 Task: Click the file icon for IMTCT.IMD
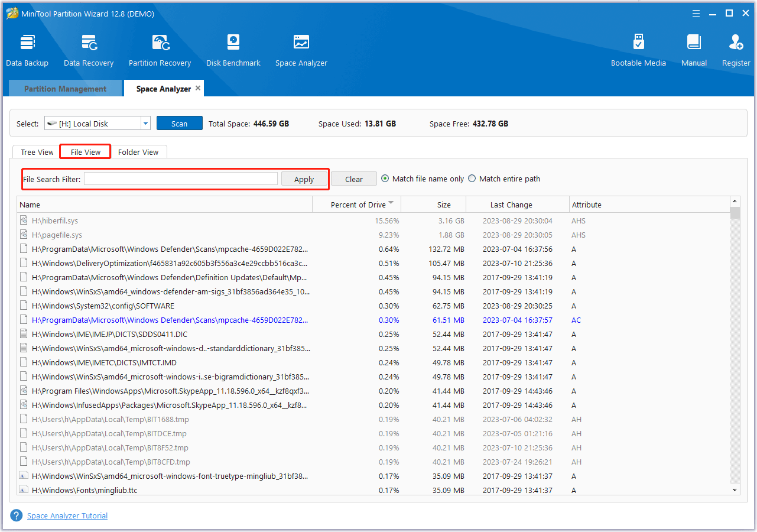[24, 362]
